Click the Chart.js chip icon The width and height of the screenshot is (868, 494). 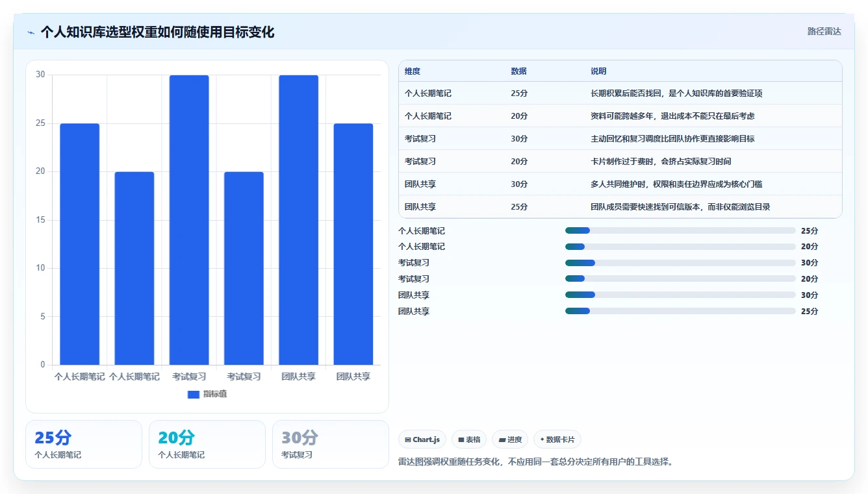click(x=407, y=439)
